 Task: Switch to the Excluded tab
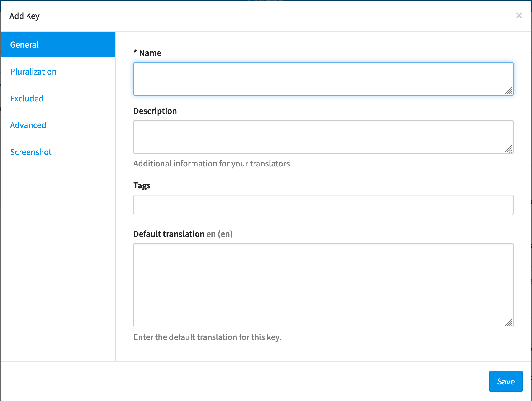click(27, 98)
